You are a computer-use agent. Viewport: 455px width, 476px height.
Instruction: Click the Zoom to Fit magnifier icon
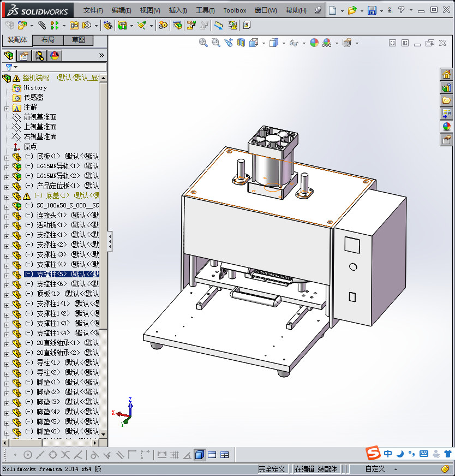pos(203,43)
